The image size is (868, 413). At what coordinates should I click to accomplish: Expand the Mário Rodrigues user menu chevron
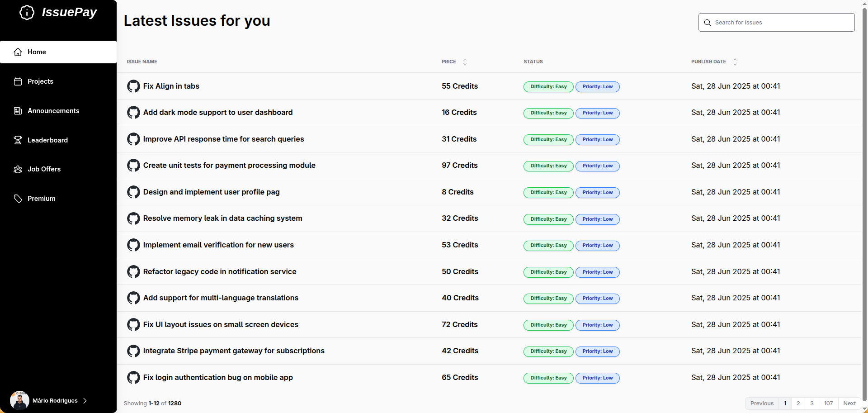tap(85, 401)
